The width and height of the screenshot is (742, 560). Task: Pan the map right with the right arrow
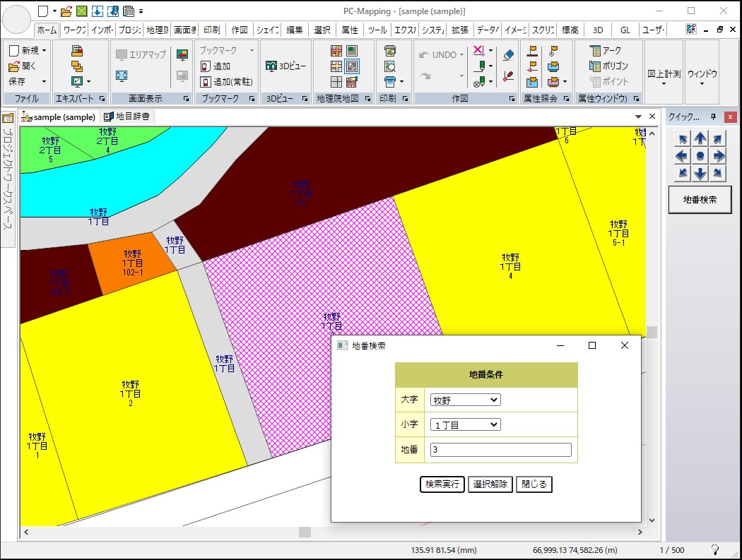click(719, 155)
